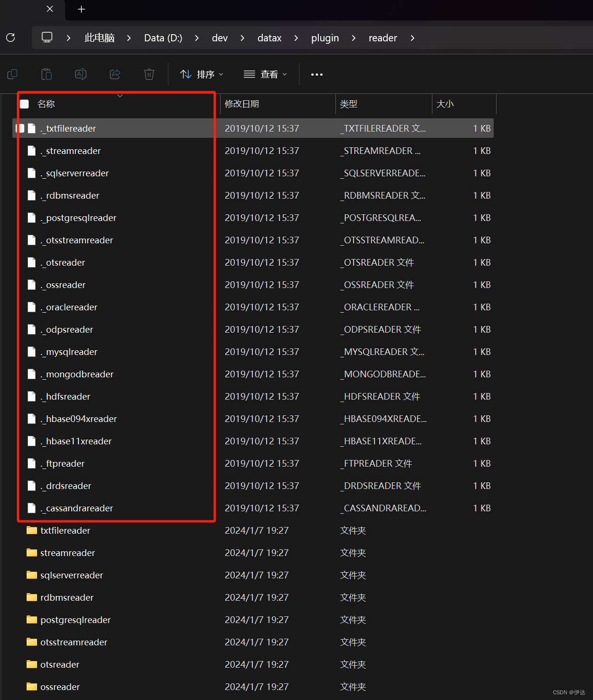Share the selected file via the Share icon
Viewport: 593px width, 700px height.
tap(115, 74)
